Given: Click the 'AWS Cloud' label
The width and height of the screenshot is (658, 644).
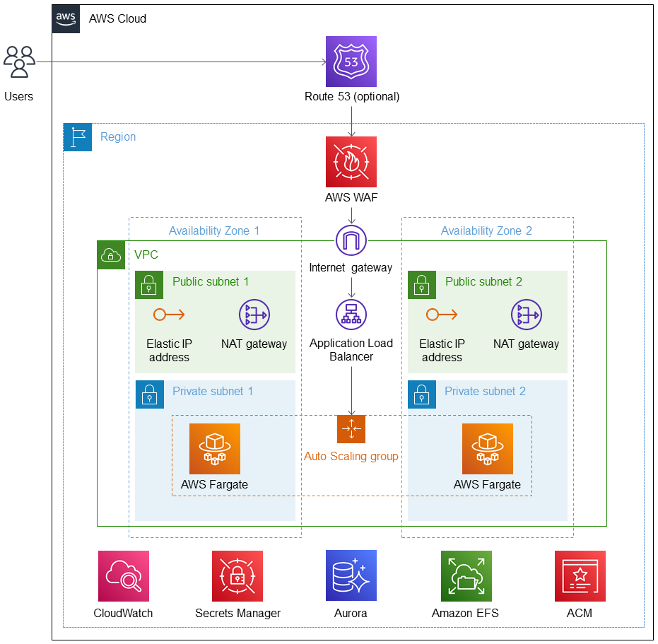Looking at the screenshot, I should [x=117, y=19].
